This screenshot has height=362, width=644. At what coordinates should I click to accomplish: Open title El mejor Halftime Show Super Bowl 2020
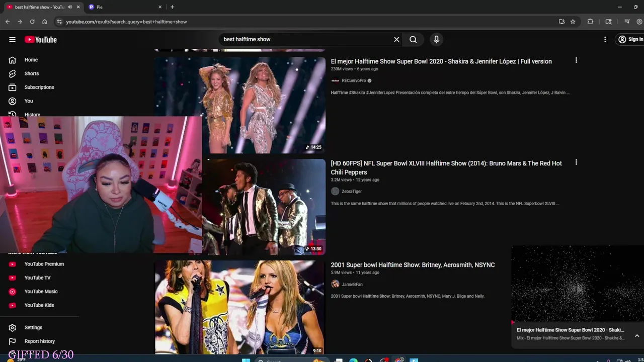[x=441, y=61]
